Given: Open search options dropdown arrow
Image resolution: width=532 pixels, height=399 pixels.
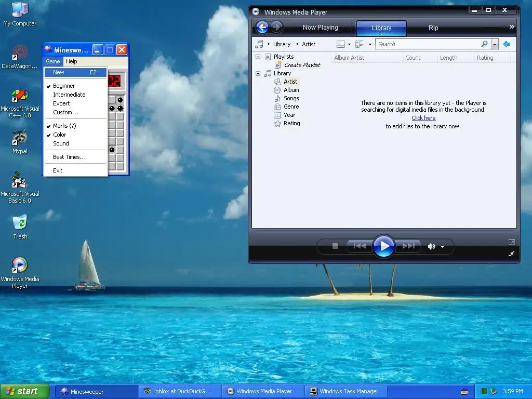Looking at the screenshot, I should point(495,45).
